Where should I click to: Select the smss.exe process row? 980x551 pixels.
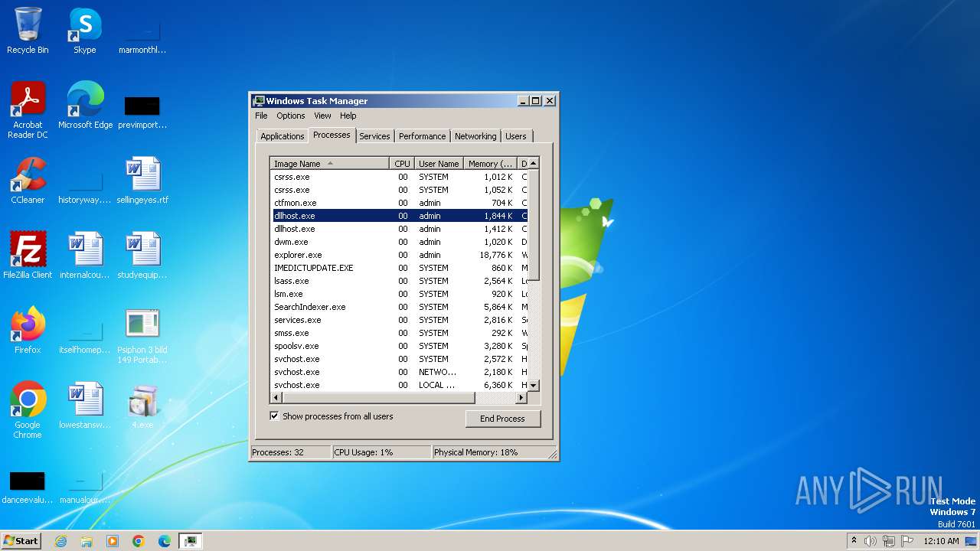[x=399, y=333]
